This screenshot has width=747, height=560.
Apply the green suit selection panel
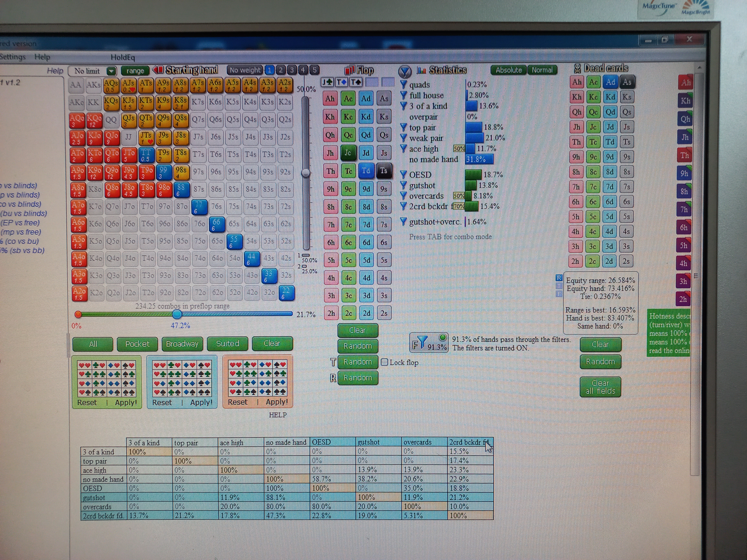(x=126, y=402)
